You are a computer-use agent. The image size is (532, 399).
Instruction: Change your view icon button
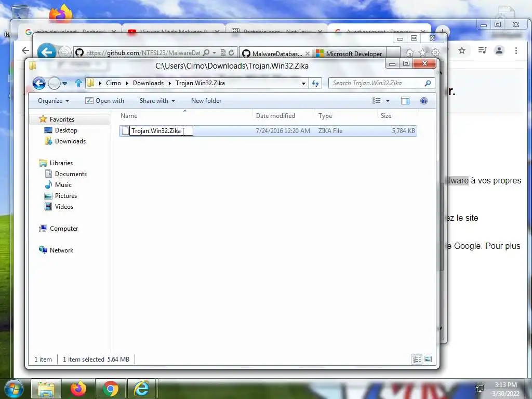(377, 101)
